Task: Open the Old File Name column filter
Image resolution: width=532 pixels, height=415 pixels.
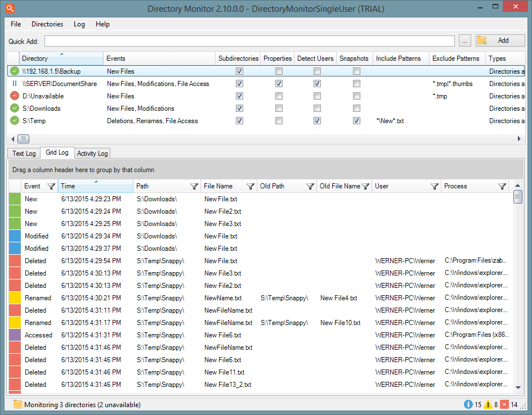Action: 365,186
